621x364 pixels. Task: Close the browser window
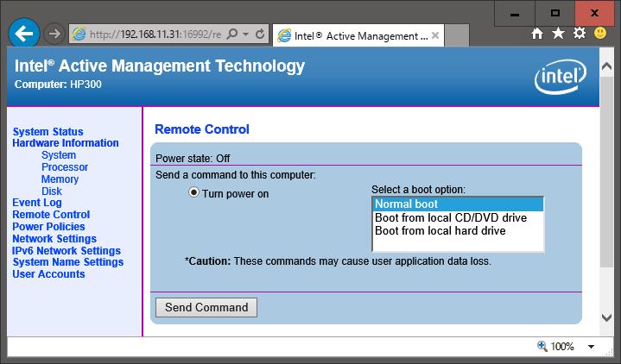594,14
